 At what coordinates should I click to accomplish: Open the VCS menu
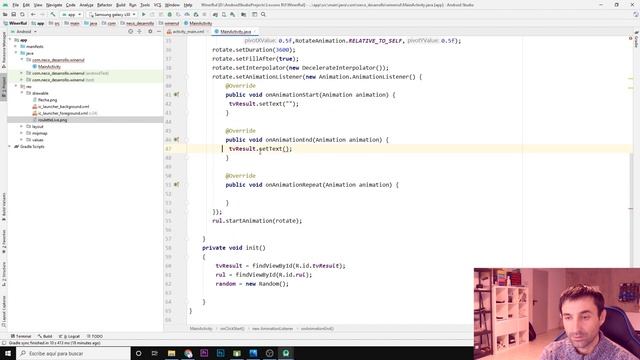click(x=157, y=5)
